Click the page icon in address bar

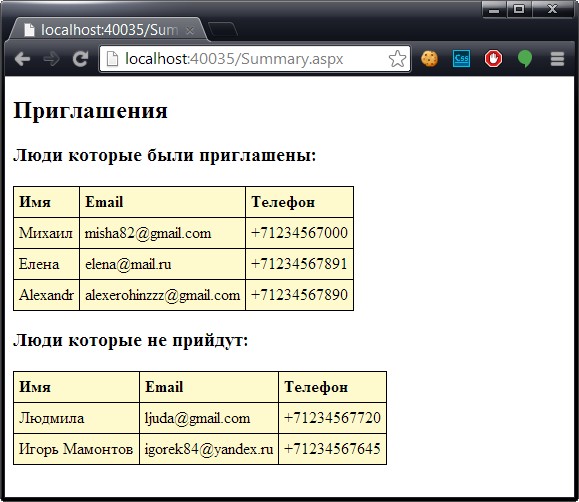(x=112, y=59)
